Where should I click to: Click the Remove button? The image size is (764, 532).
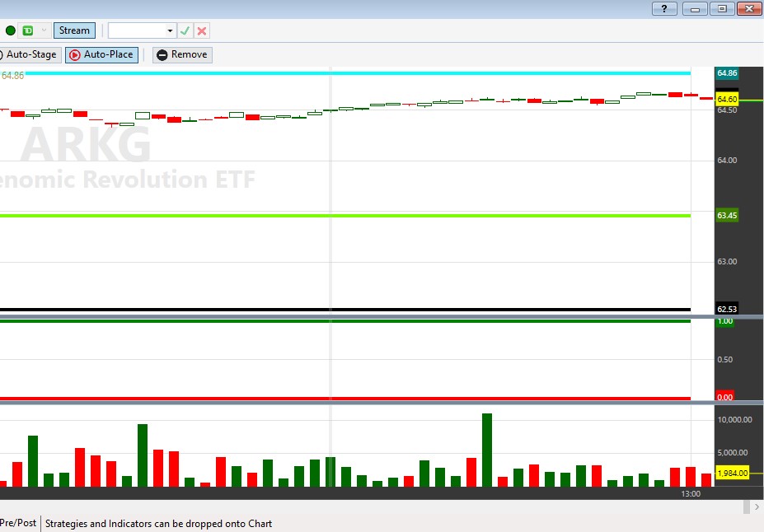coord(182,54)
